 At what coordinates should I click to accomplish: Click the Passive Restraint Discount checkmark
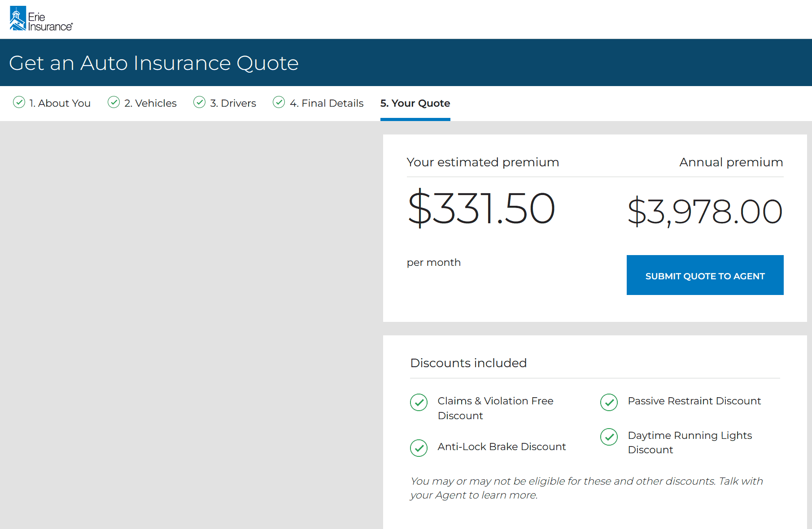click(x=609, y=402)
